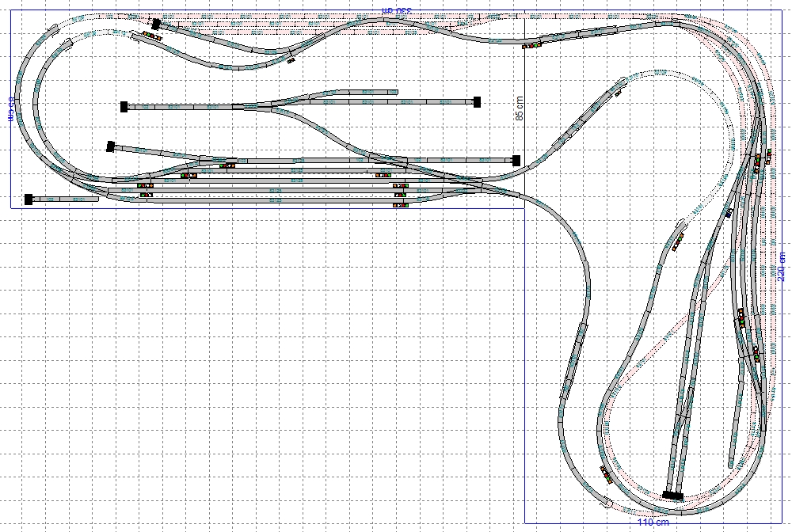Click the wide double buffer stop at bottom right
792x532 pixels.
pos(673,495)
